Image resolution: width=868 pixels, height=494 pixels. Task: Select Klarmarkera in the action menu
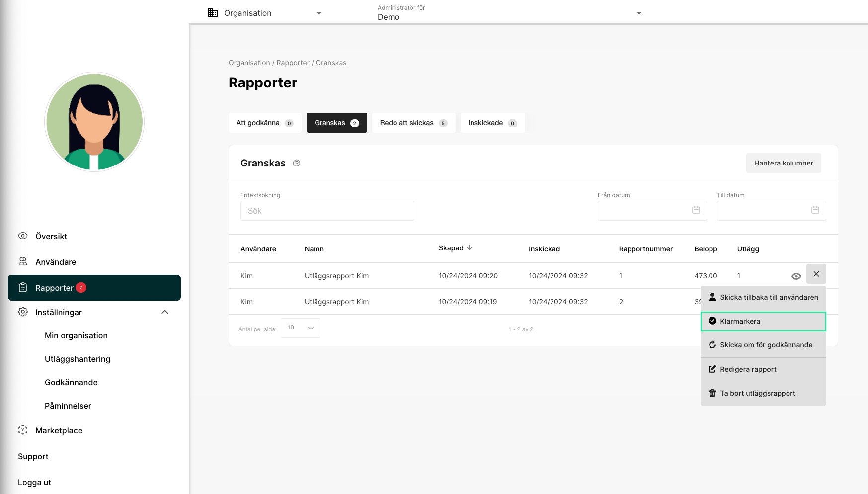pyautogui.click(x=763, y=321)
